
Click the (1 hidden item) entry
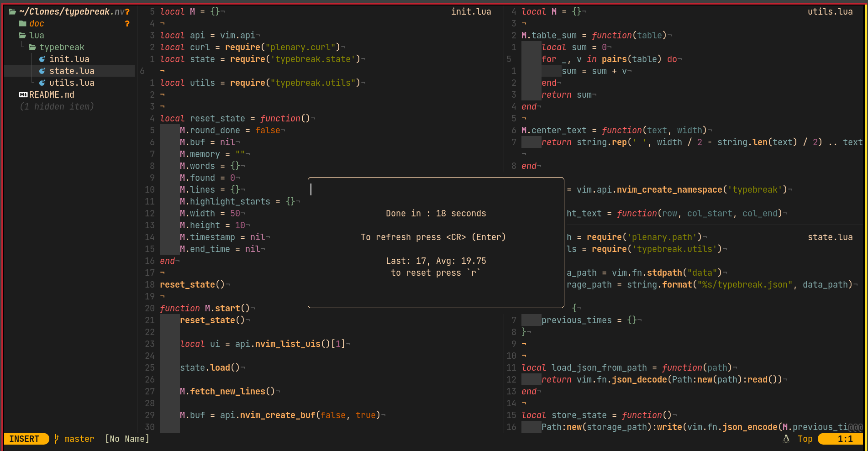coord(57,106)
